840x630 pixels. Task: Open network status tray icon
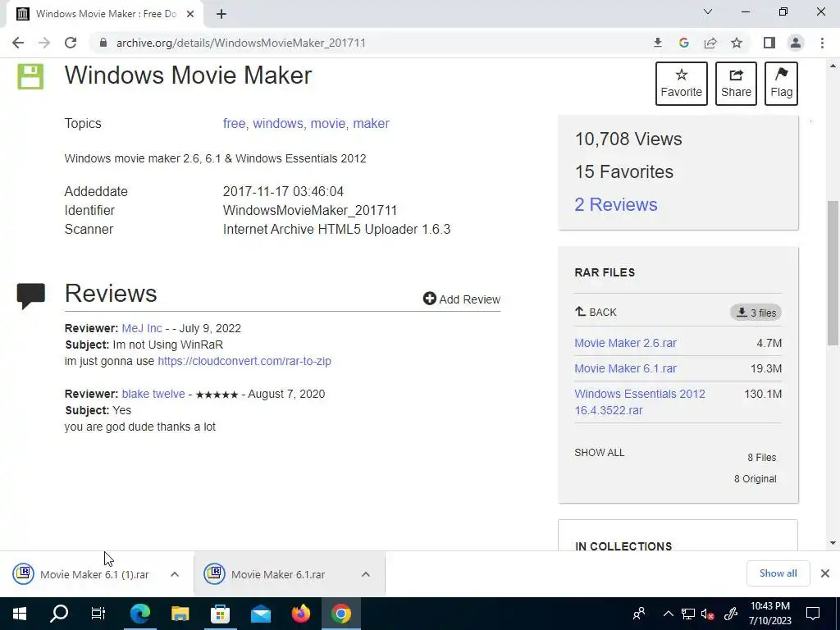688,614
